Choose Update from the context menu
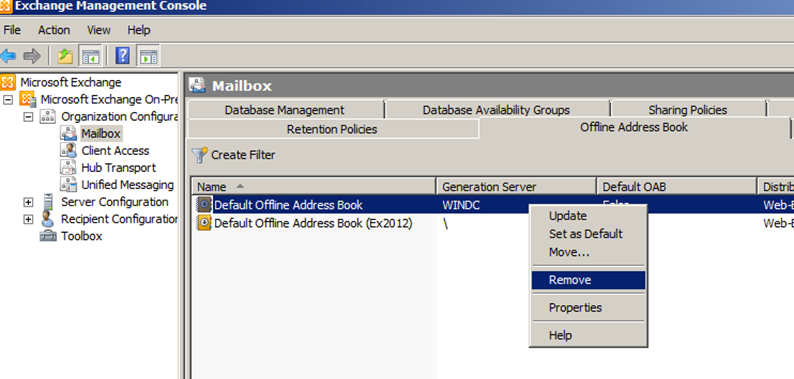This screenshot has width=794, height=379. pos(588,216)
